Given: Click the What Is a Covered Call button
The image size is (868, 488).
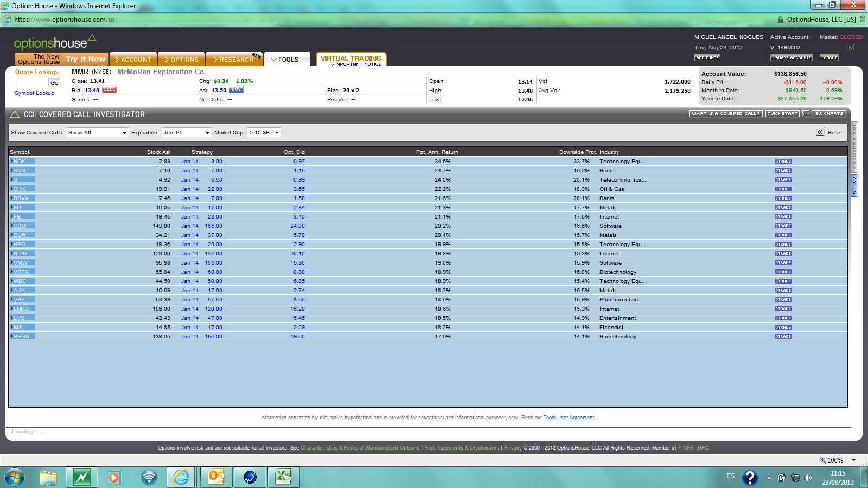Looking at the screenshot, I should (x=725, y=114).
